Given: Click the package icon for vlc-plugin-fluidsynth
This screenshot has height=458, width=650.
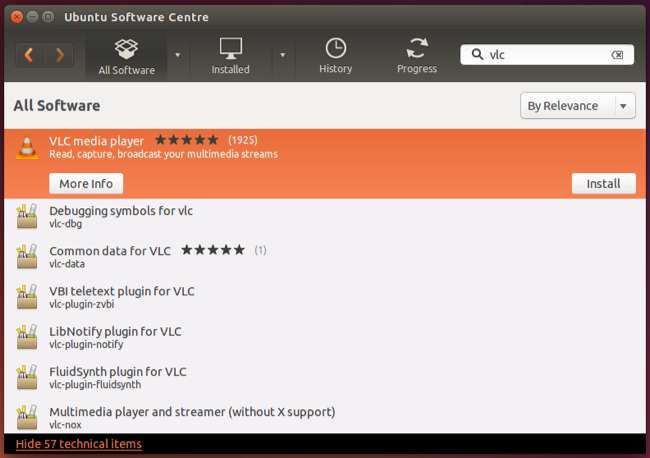Looking at the screenshot, I should pos(27,377).
